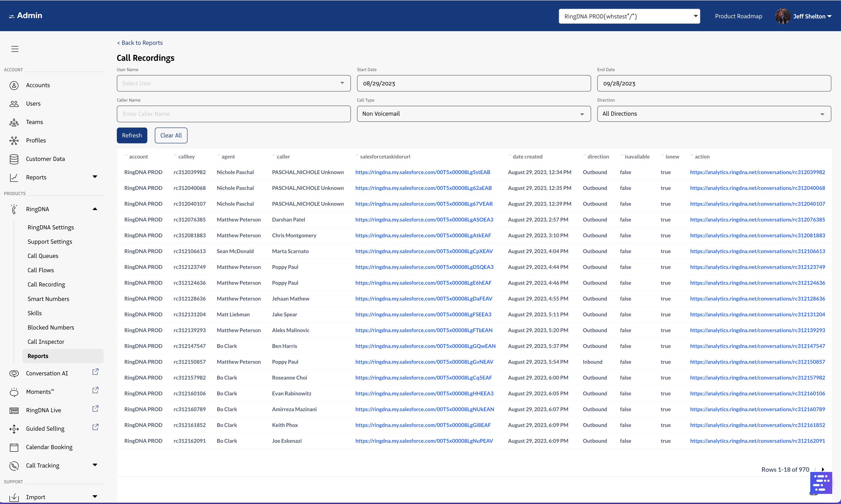Open the Call Type Non Voicemail dropdown

(473, 114)
